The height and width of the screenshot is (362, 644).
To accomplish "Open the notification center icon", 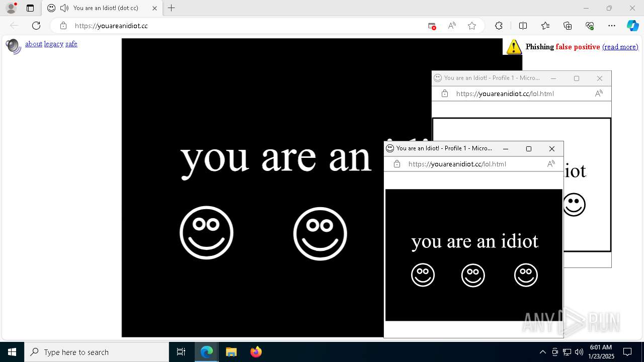I will click(627, 352).
